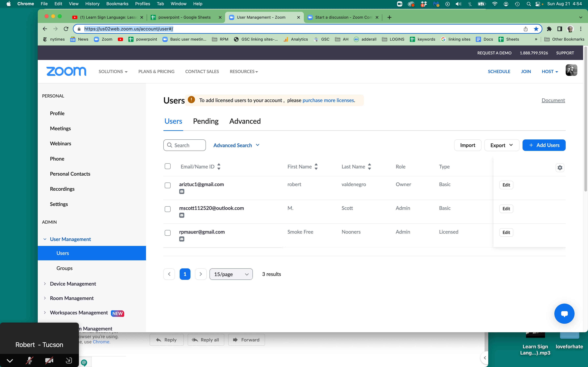Reload the page with refresh icon
The width and height of the screenshot is (588, 367).
tap(66, 29)
